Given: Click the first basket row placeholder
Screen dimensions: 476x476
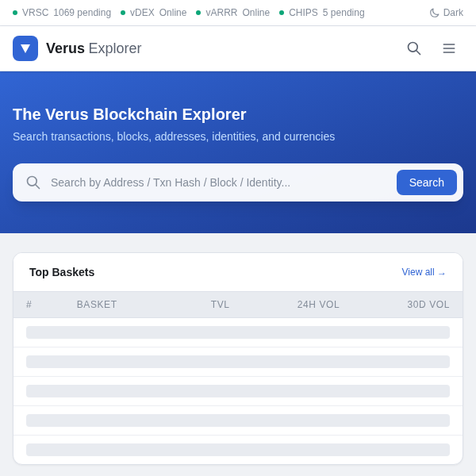Looking at the screenshot, I should (238, 332).
